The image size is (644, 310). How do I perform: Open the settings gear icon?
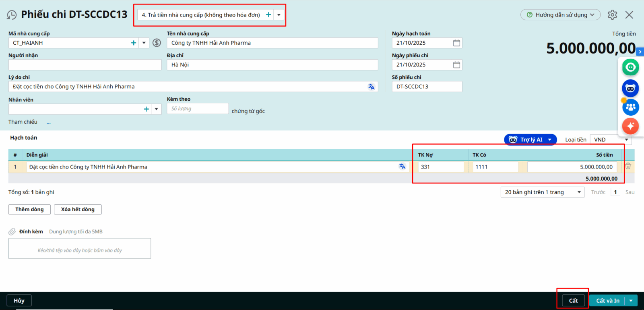tap(612, 15)
